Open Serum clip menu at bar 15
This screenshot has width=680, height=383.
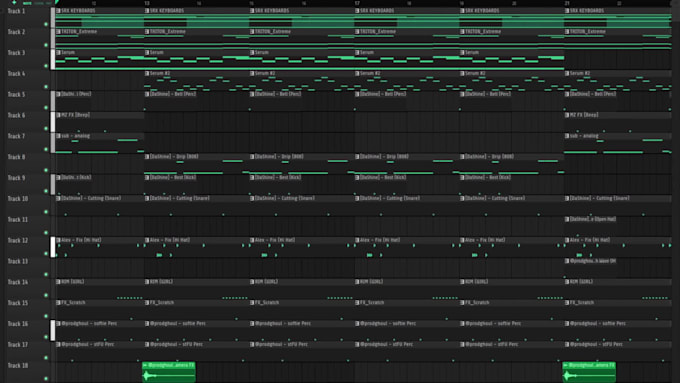point(252,52)
